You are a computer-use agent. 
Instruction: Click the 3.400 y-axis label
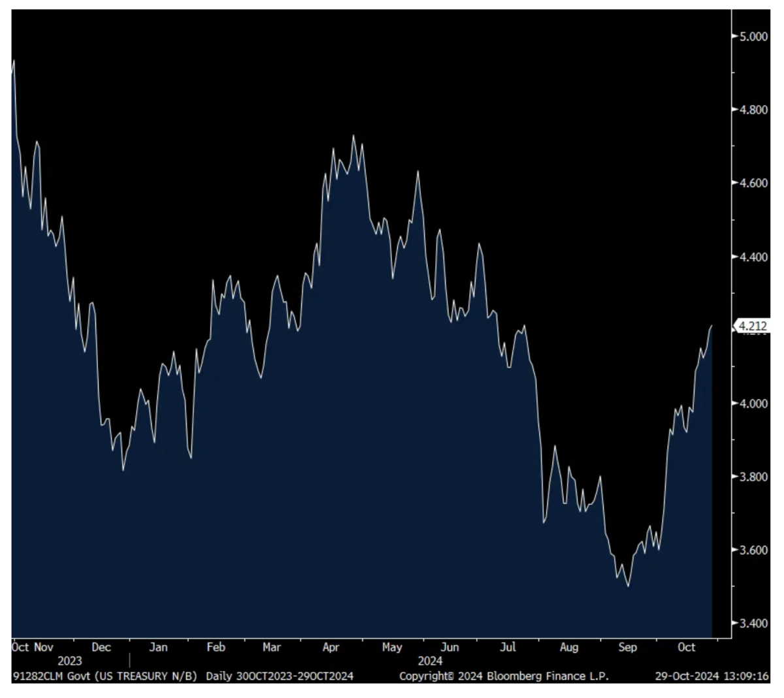(753, 624)
